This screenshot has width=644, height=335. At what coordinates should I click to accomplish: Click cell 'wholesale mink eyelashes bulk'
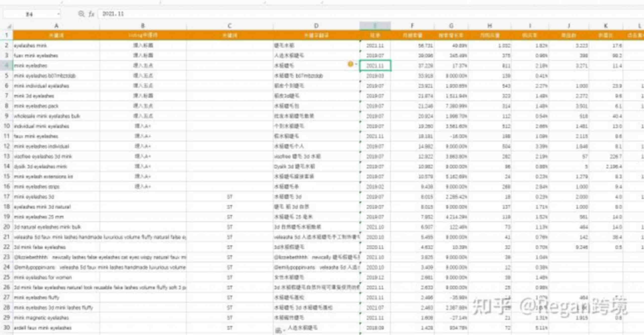56,116
